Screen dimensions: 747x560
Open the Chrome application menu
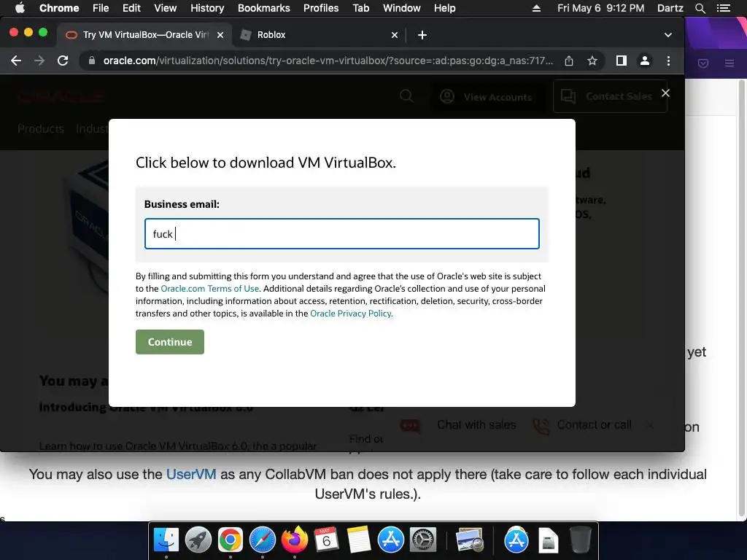59,8
